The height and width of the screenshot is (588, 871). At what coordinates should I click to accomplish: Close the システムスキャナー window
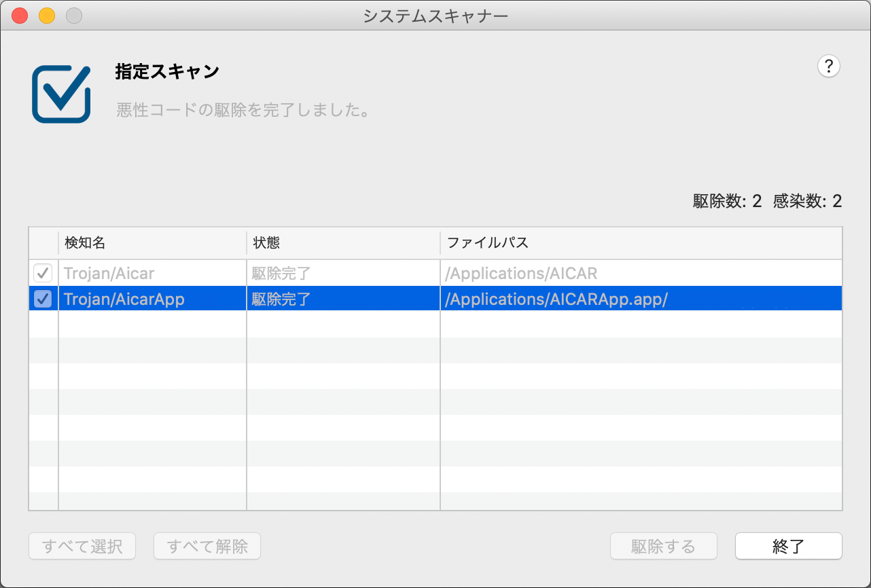pyautogui.click(x=20, y=16)
